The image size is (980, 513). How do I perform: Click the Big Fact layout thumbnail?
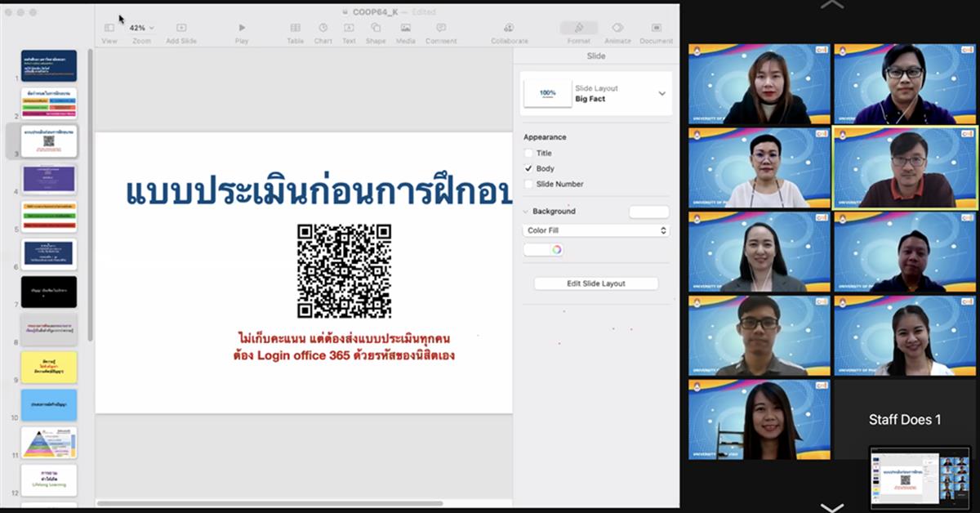547,93
